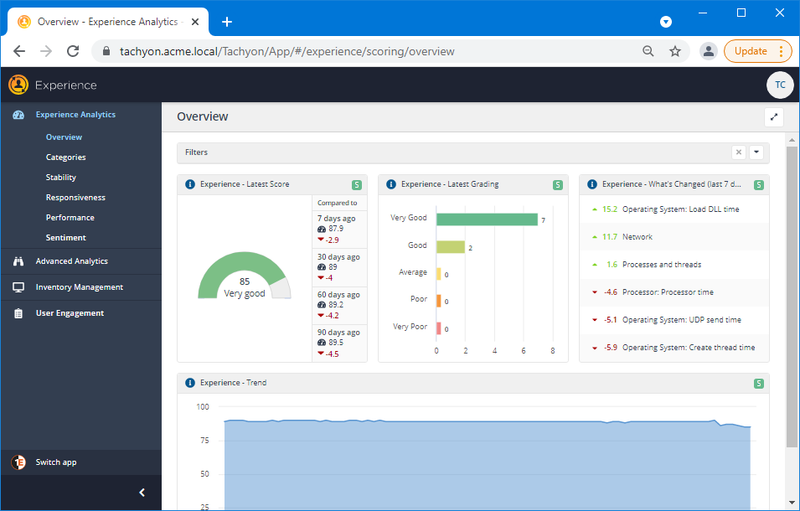Click the address bar URL
This screenshot has width=800, height=511.
[287, 51]
